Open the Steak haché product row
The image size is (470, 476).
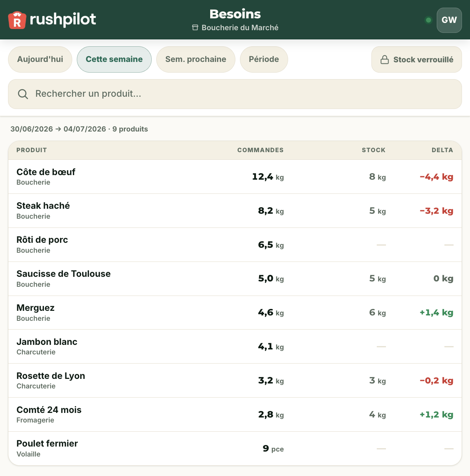tap(235, 211)
